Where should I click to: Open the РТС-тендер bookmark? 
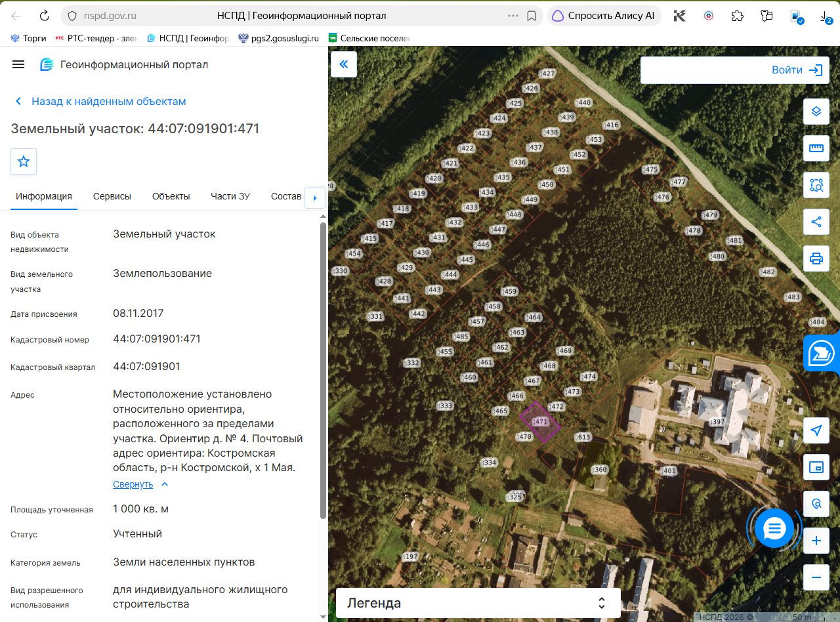[96, 38]
